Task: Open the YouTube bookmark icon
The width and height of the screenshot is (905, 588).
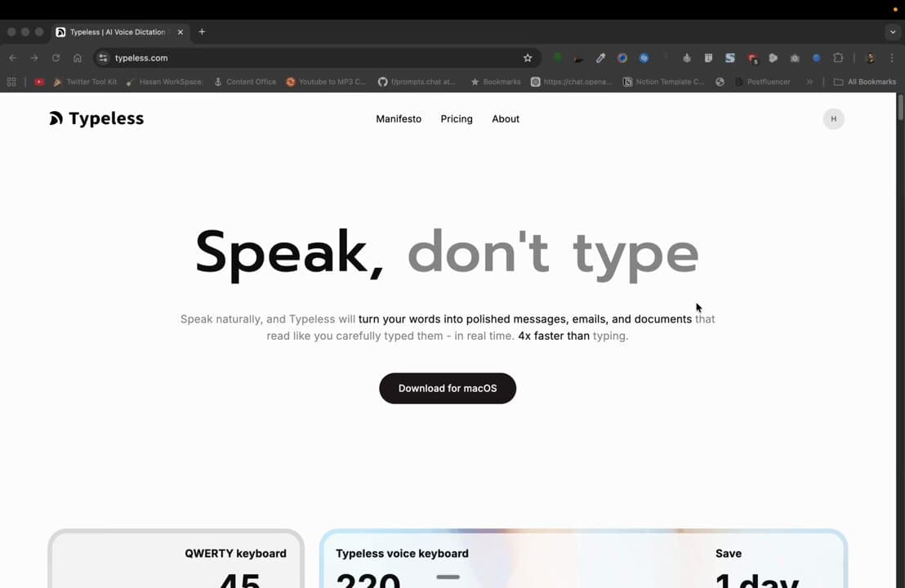Action: (39, 82)
